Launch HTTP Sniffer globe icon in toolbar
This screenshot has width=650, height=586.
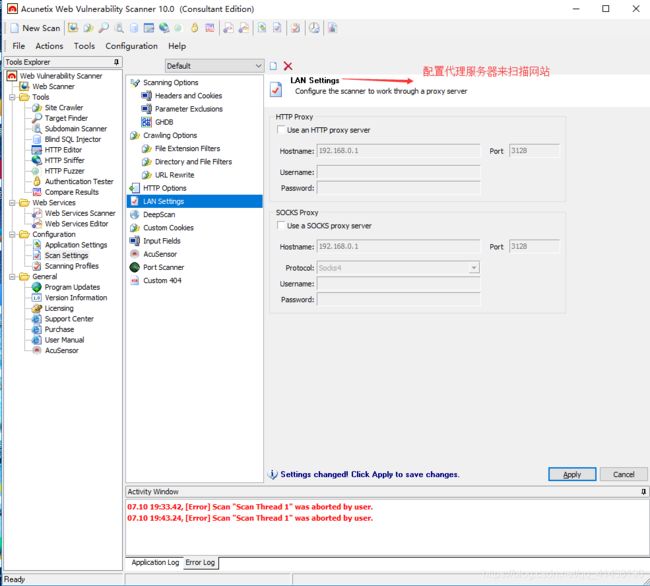pyautogui.click(x=164, y=28)
